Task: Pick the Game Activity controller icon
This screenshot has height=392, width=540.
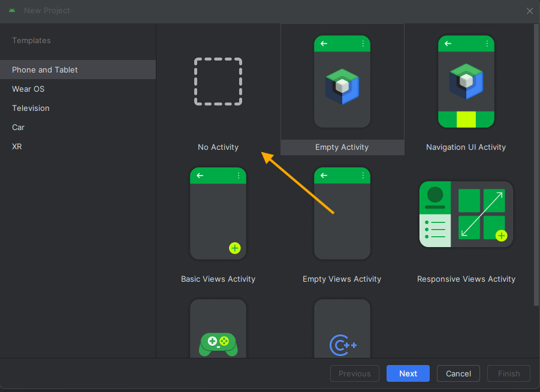Action: click(x=218, y=343)
